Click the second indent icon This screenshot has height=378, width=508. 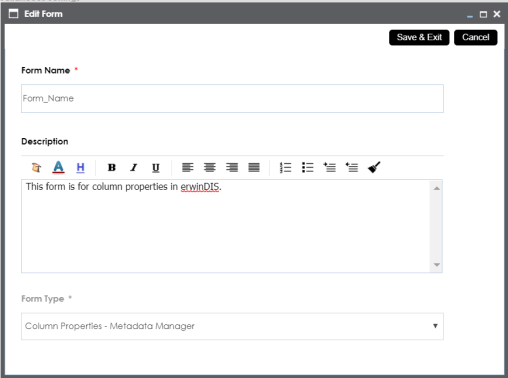[352, 167]
